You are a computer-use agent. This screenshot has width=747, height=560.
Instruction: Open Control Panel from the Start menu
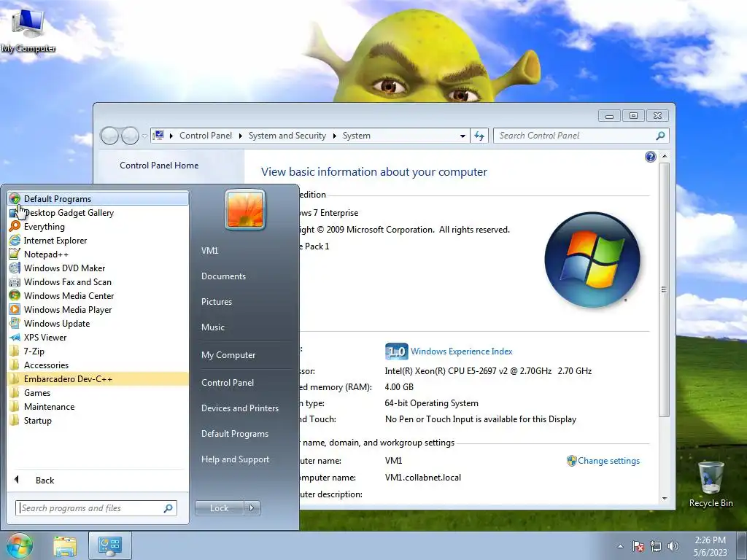[x=228, y=383]
